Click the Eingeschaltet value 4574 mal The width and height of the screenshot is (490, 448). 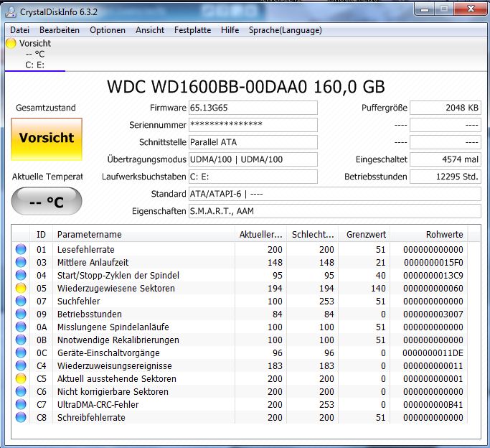[x=446, y=159]
